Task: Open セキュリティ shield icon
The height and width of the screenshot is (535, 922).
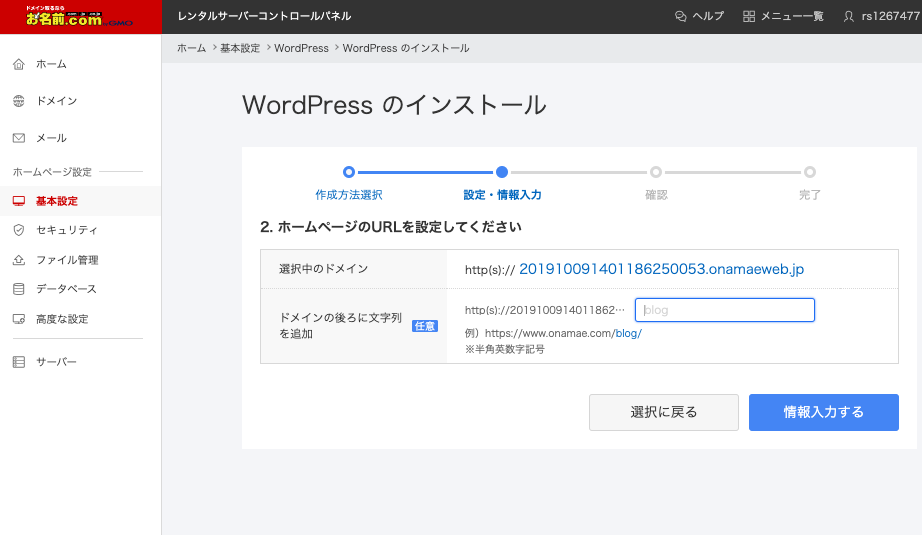Action: click(x=18, y=230)
